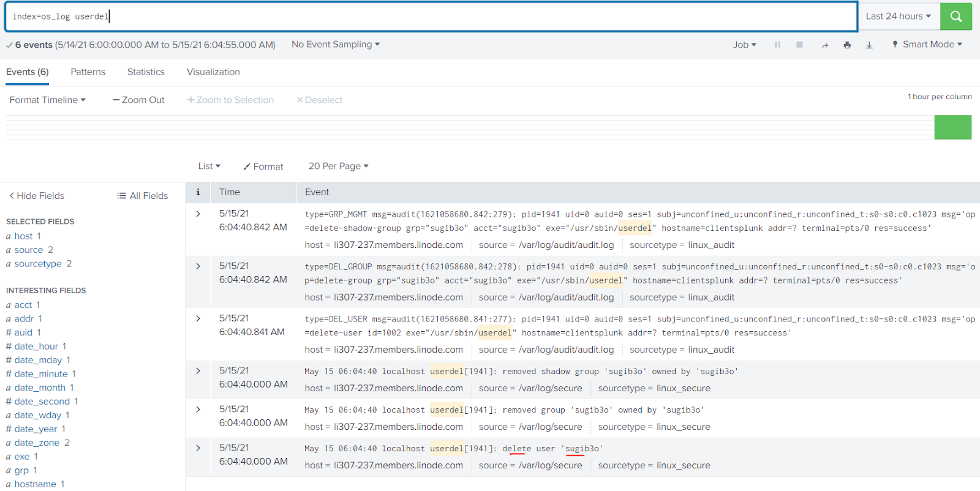Image resolution: width=980 pixels, height=491 pixels.
Task: Export results download icon
Action: click(869, 45)
